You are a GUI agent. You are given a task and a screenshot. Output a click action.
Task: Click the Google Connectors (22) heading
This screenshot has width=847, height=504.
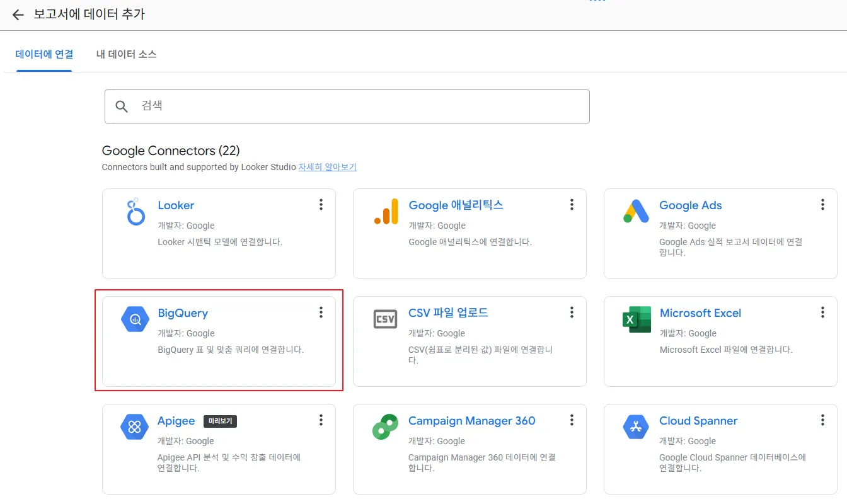pyautogui.click(x=171, y=151)
